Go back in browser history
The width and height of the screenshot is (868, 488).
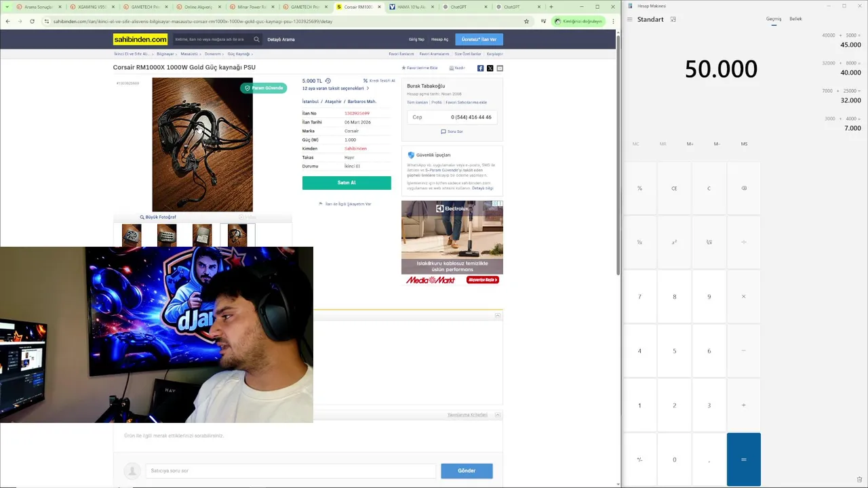[x=7, y=21]
